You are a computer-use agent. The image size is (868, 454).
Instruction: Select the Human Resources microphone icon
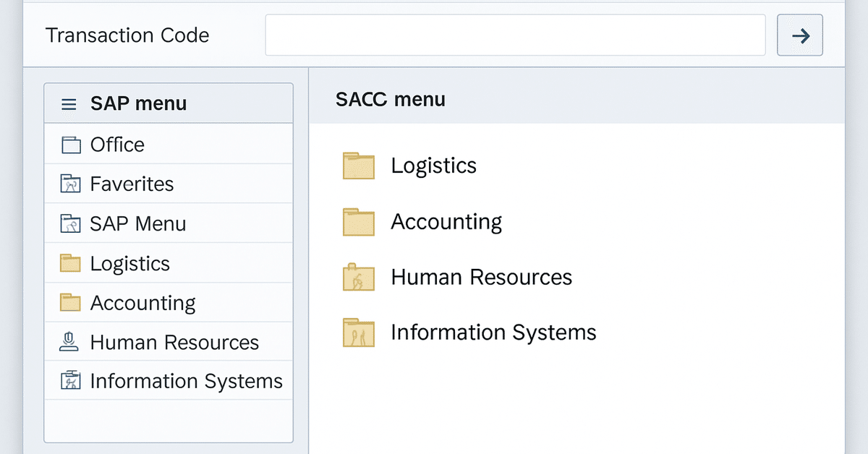click(71, 342)
